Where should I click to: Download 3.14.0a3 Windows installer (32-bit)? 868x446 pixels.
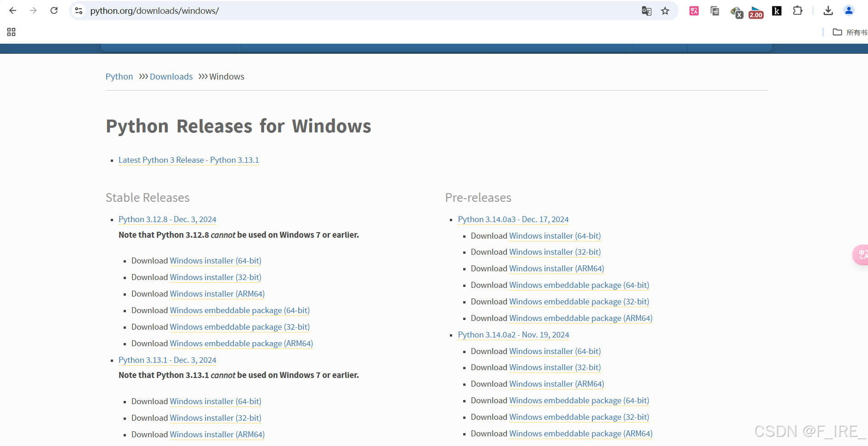[555, 252]
